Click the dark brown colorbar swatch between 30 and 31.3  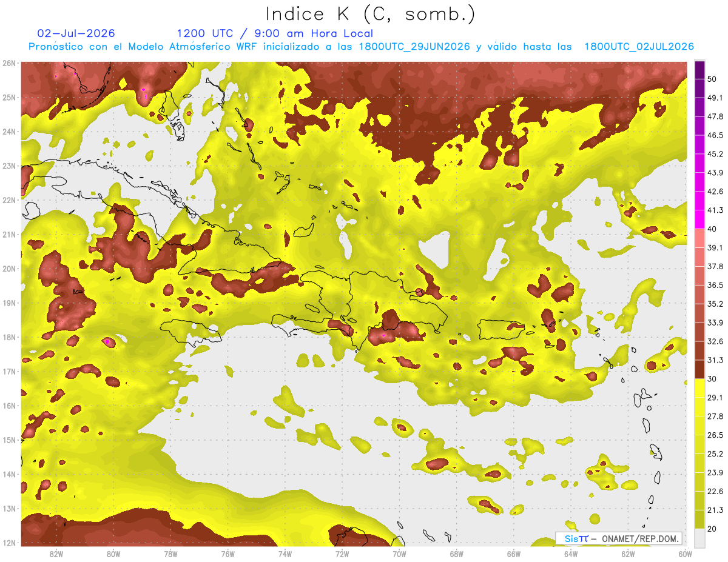pos(700,370)
